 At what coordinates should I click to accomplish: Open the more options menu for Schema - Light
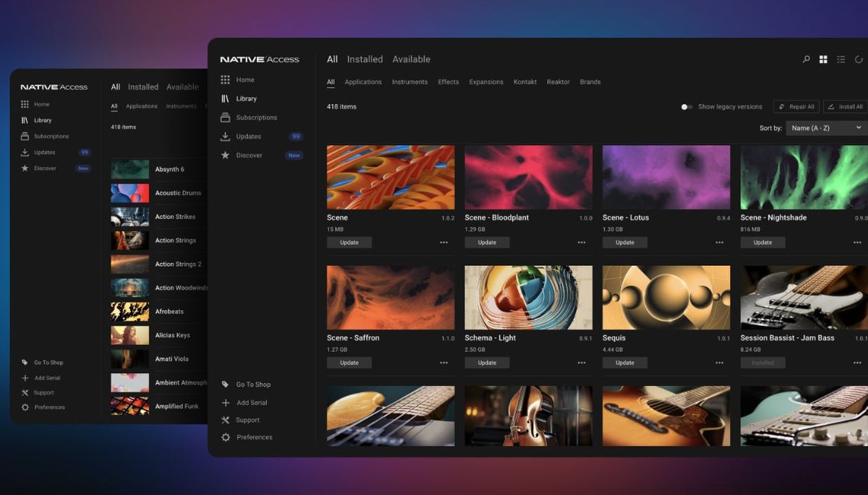[582, 363]
